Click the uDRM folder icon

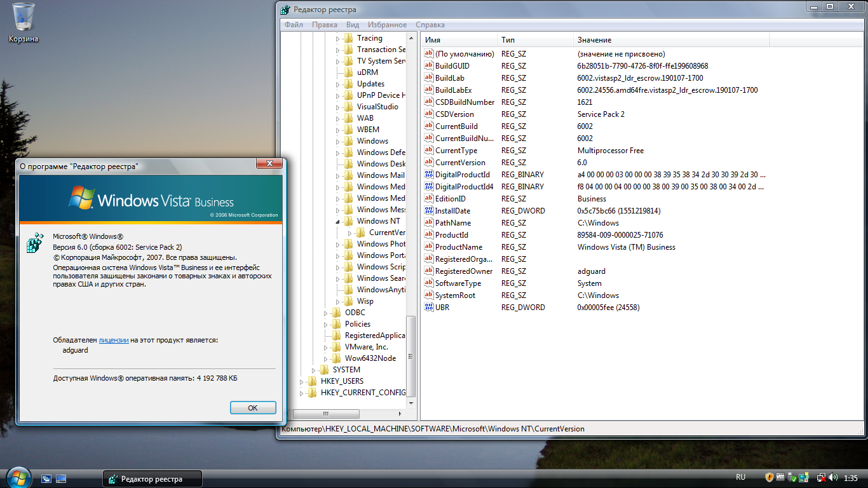click(x=348, y=72)
